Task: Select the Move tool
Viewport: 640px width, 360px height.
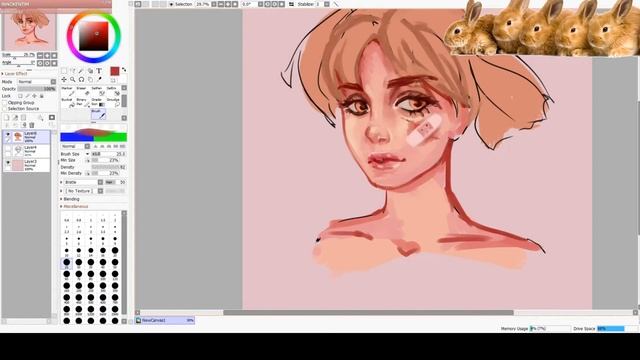Action: [64, 80]
